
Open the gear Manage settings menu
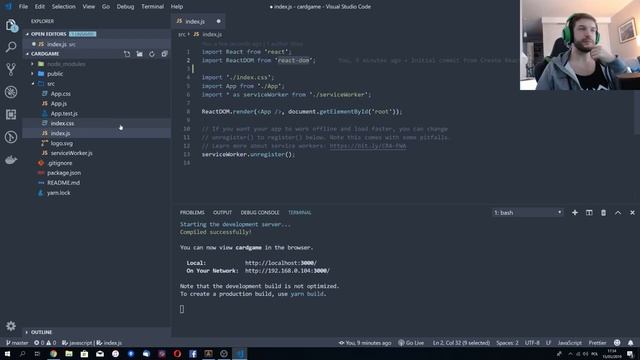click(x=11, y=326)
